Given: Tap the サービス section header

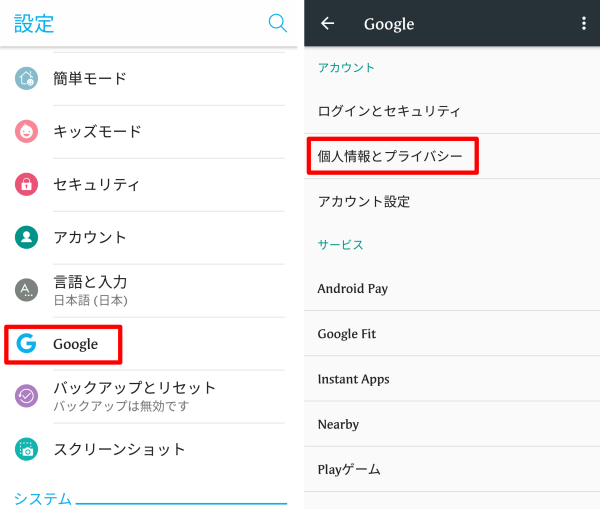Looking at the screenshot, I should point(341,245).
